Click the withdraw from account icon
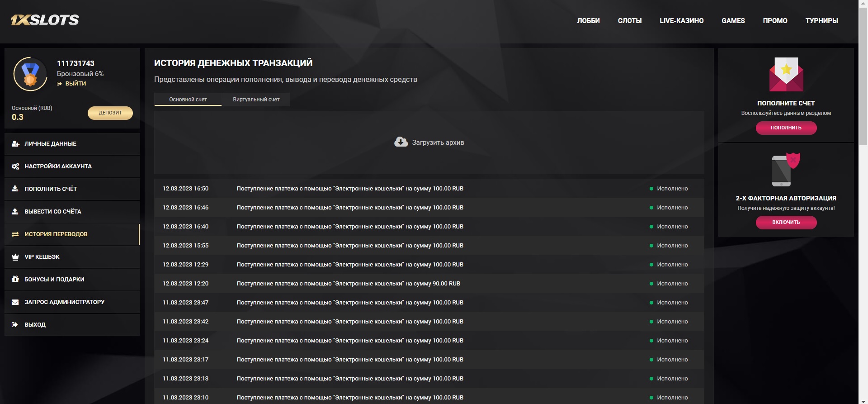The width and height of the screenshot is (868, 404). coord(15,211)
